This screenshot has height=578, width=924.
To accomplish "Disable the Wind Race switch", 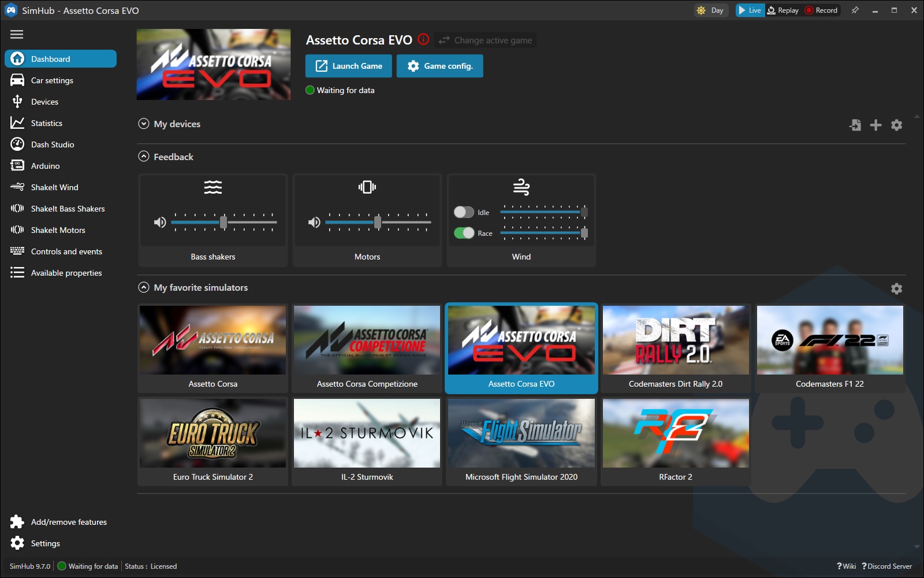I will click(x=464, y=233).
